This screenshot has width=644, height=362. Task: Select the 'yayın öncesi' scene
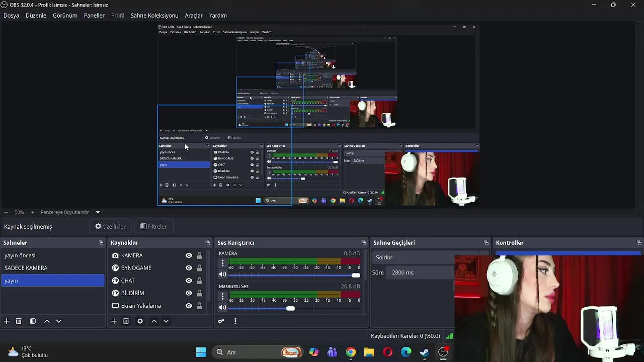(x=52, y=255)
